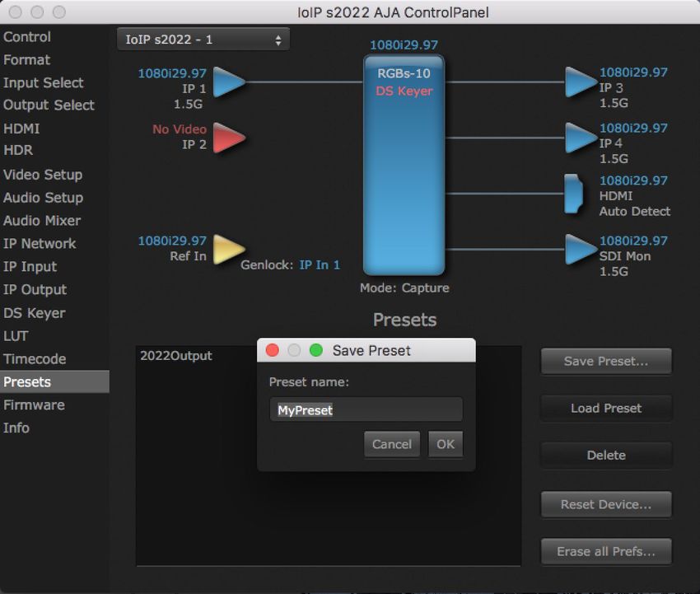This screenshot has width=700, height=594.
Task: Click the Mode: Capture label
Action: click(x=404, y=288)
